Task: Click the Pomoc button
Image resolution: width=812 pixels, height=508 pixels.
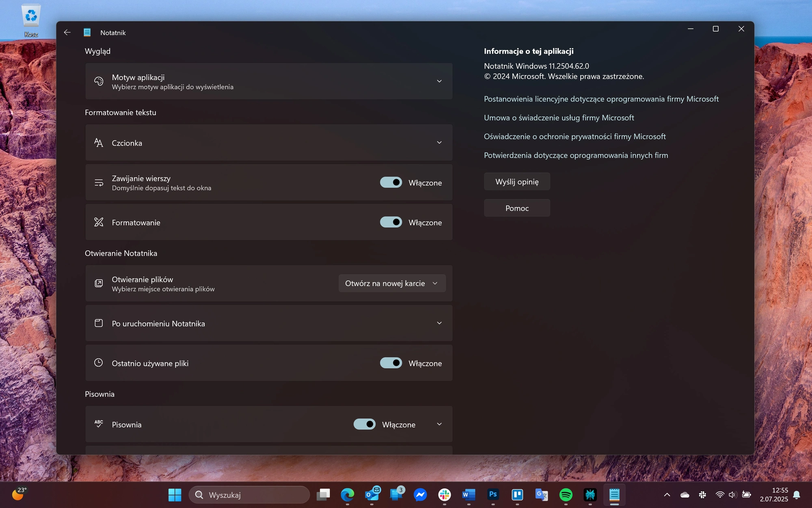Action: tap(517, 208)
